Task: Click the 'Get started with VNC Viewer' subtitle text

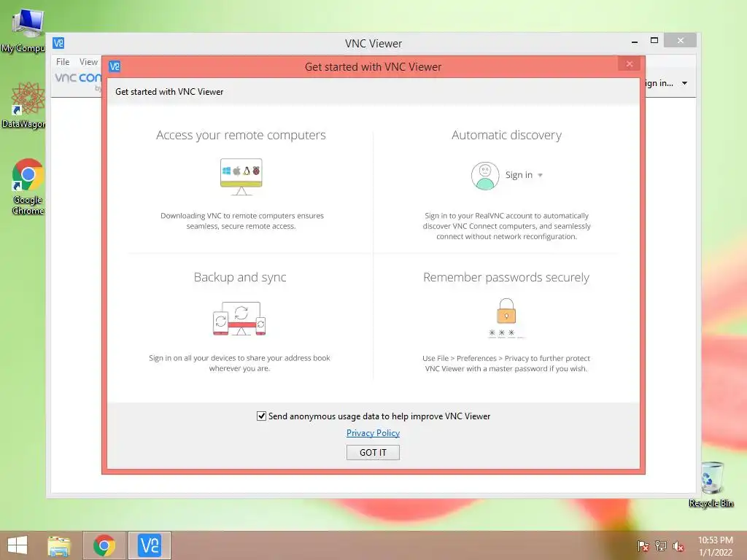Action: coord(169,92)
